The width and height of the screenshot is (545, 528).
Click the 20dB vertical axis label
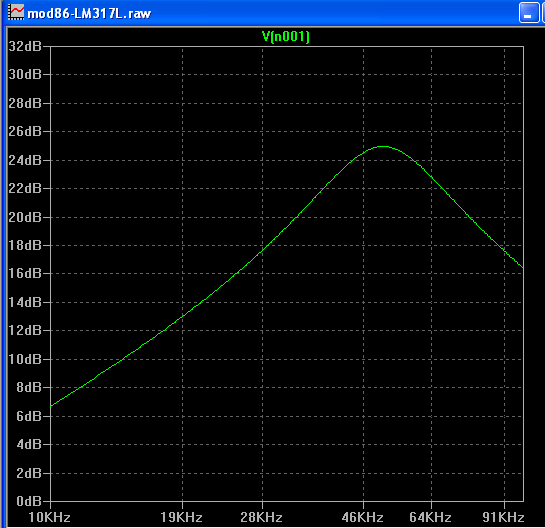(x=25, y=217)
